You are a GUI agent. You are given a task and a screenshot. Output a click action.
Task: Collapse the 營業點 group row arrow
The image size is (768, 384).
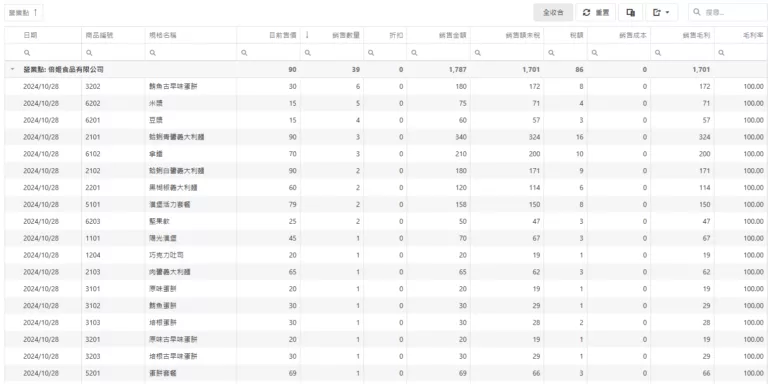tap(12, 70)
